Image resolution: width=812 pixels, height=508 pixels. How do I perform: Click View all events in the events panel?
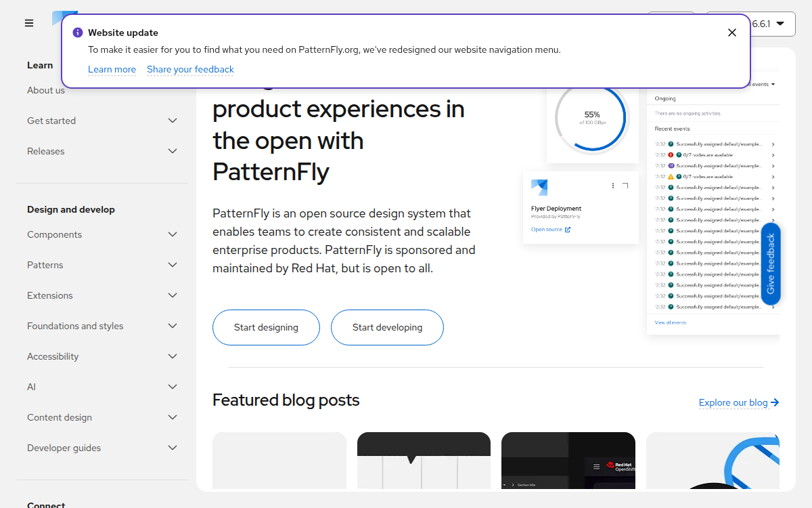point(671,322)
